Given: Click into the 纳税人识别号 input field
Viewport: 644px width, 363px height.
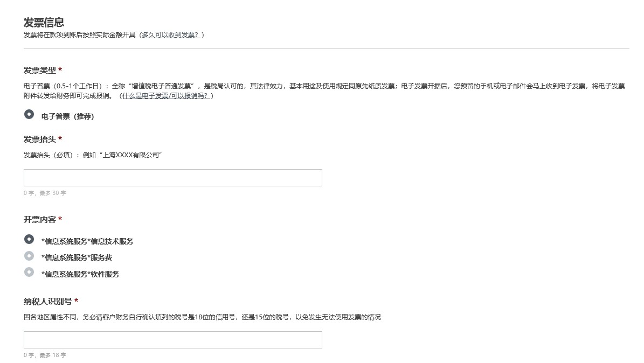Looking at the screenshot, I should pyautogui.click(x=172, y=340).
